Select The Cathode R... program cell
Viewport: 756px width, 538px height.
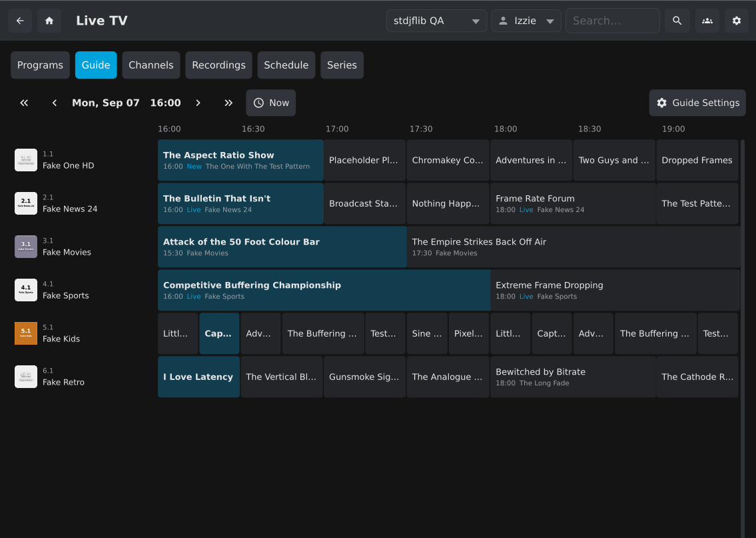coord(697,377)
